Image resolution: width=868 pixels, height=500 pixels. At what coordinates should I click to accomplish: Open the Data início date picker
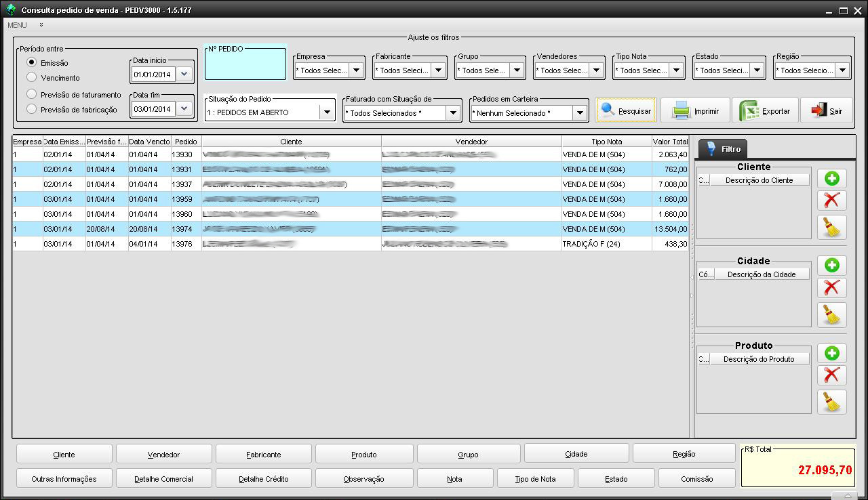[x=184, y=74]
